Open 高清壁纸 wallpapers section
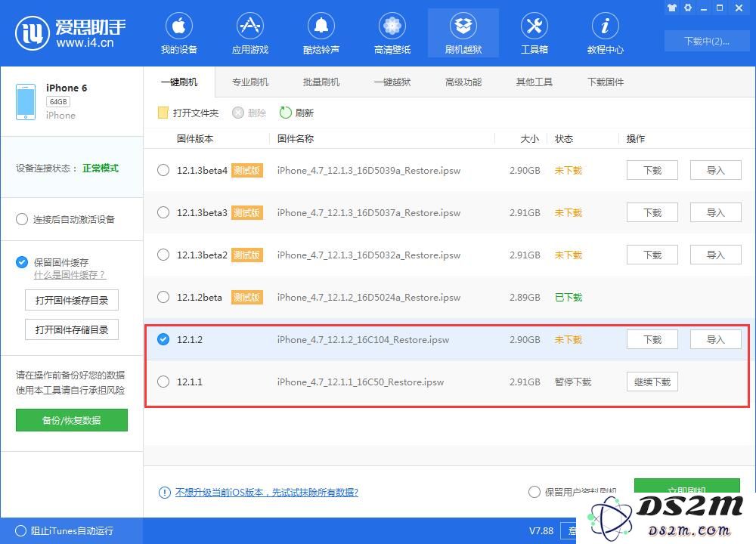Image resolution: width=756 pixels, height=544 pixels. click(392, 33)
